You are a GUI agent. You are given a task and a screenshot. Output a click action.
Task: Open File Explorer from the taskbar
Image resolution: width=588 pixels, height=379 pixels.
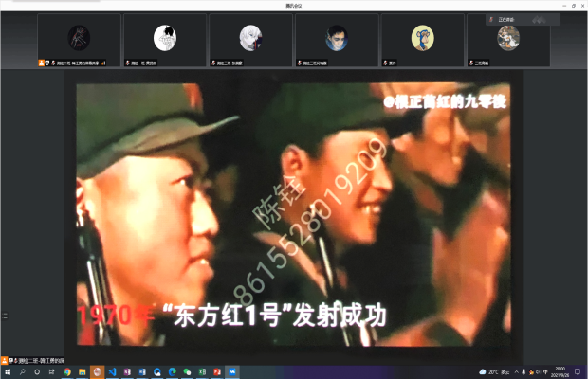click(83, 372)
